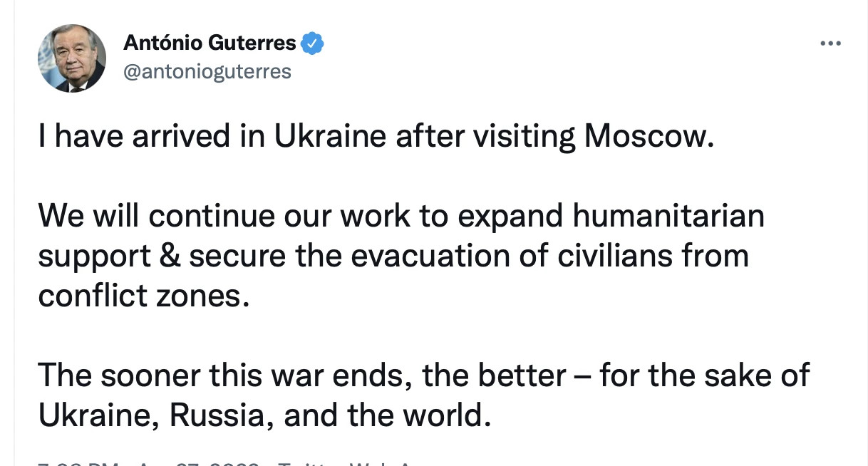Open the partially visible tweet timestamp link
The width and height of the screenshot is (868, 466).
148,462
